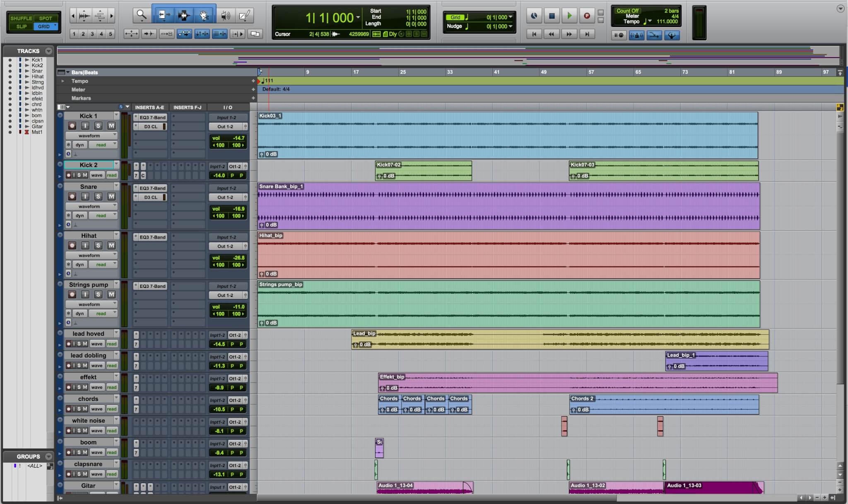848x504 pixels.
Task: Click the track height zoom icon
Action: 100,16
